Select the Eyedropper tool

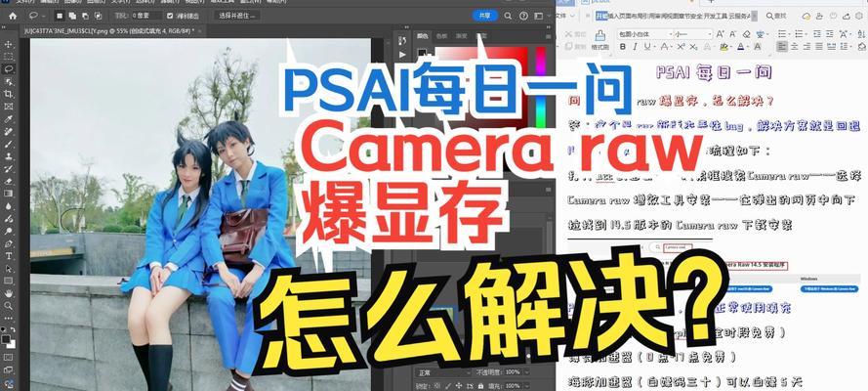point(9,119)
